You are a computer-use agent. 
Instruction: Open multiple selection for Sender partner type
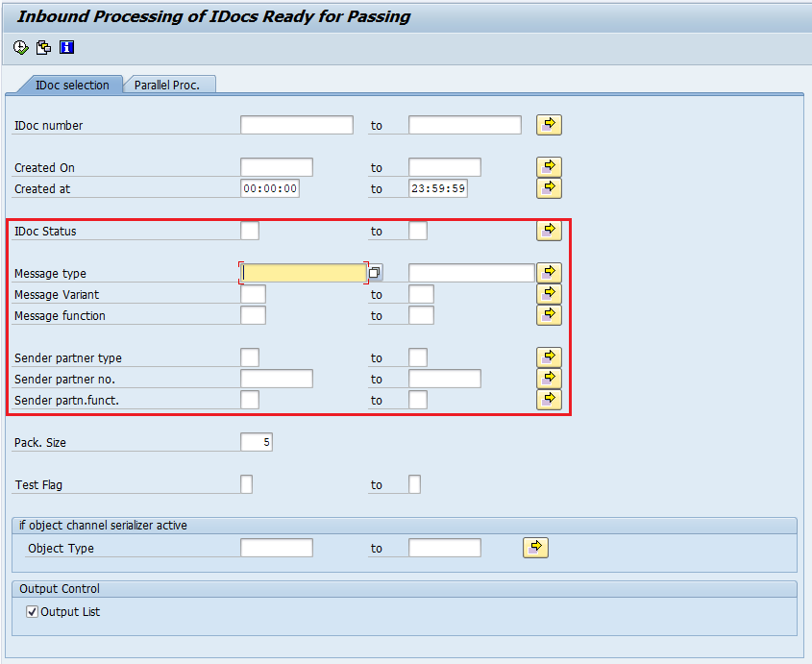click(x=549, y=357)
